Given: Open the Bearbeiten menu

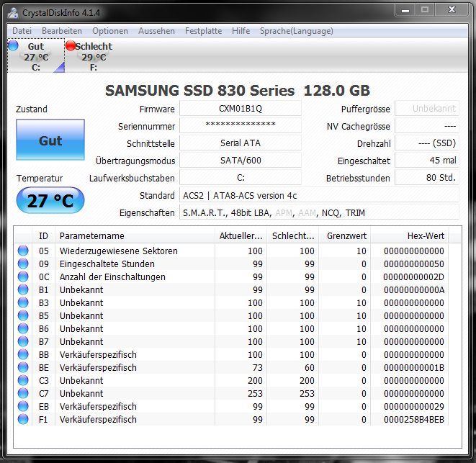Looking at the screenshot, I should pos(62,31).
